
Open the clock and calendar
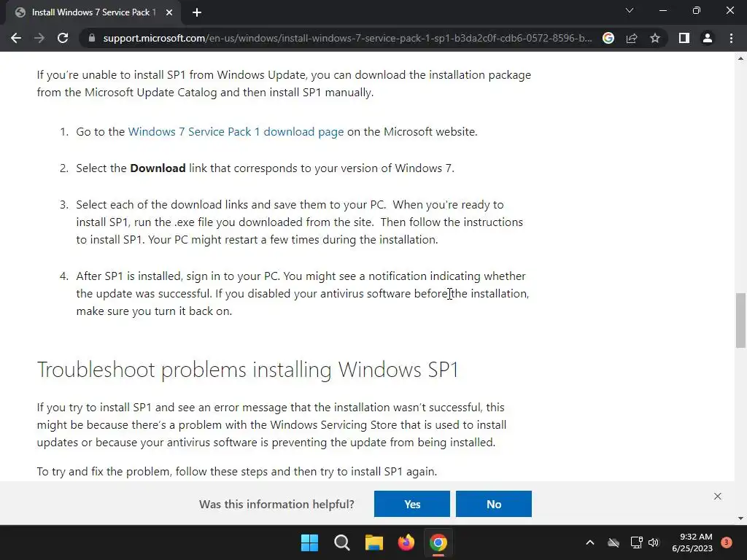(x=692, y=542)
